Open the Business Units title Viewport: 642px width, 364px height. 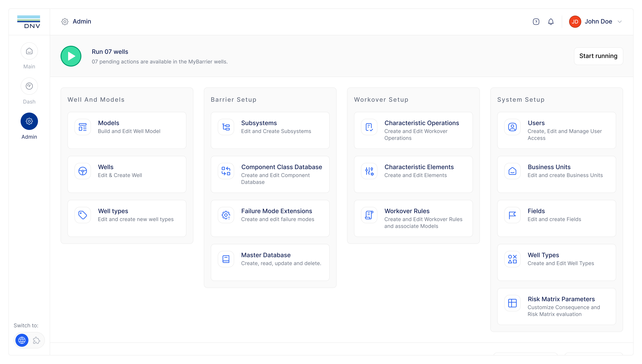549,167
